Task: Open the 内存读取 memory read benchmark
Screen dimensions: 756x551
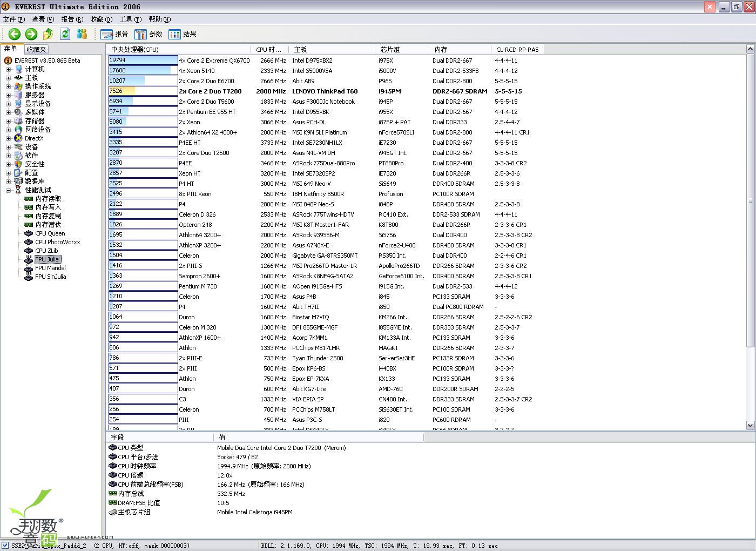Action: (48, 199)
